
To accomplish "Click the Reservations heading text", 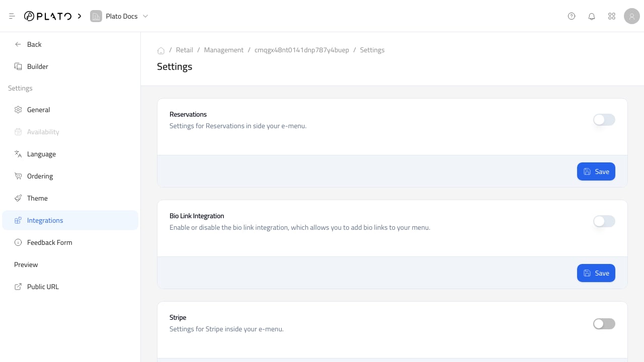I will point(188,114).
